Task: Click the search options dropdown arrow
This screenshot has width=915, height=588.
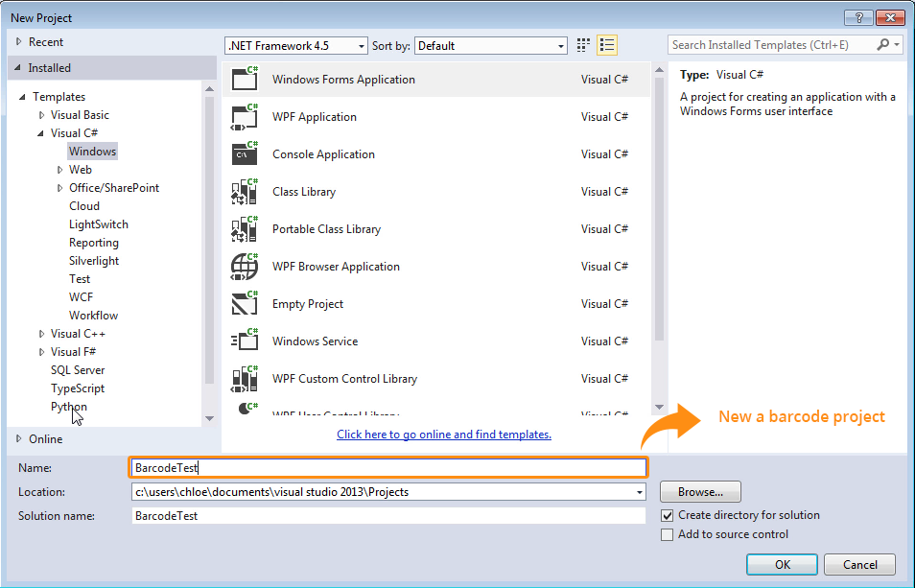Action: 897,44
